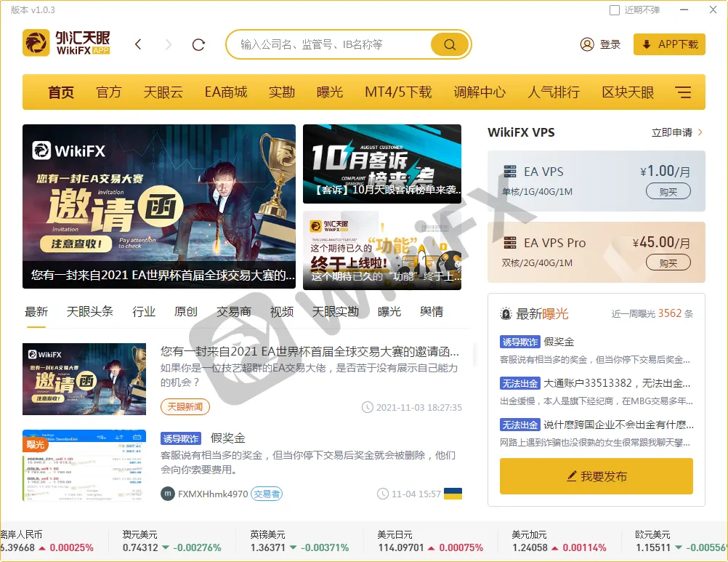Open the 实勘 nav tab

click(282, 92)
